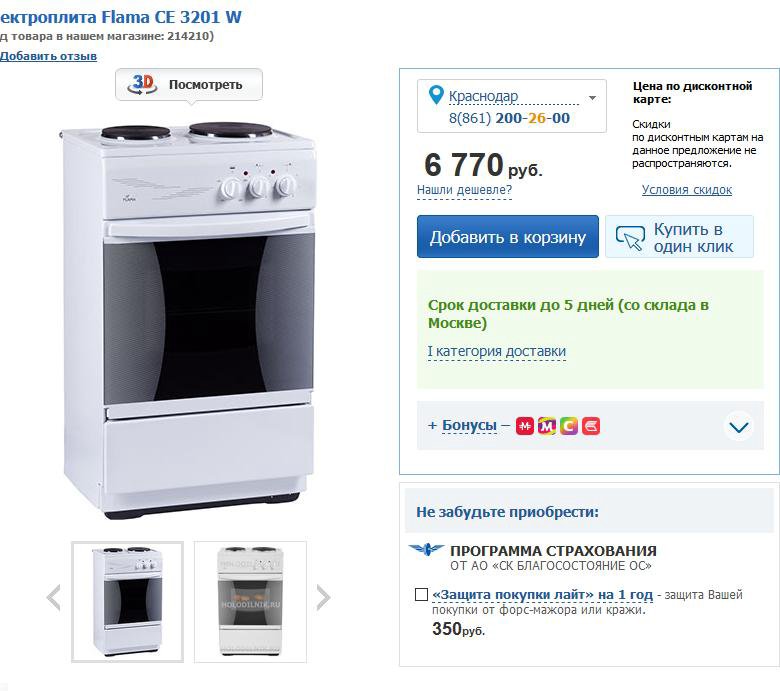Click Купить в один клик button
The height and width of the screenshot is (691, 780).
tap(679, 237)
